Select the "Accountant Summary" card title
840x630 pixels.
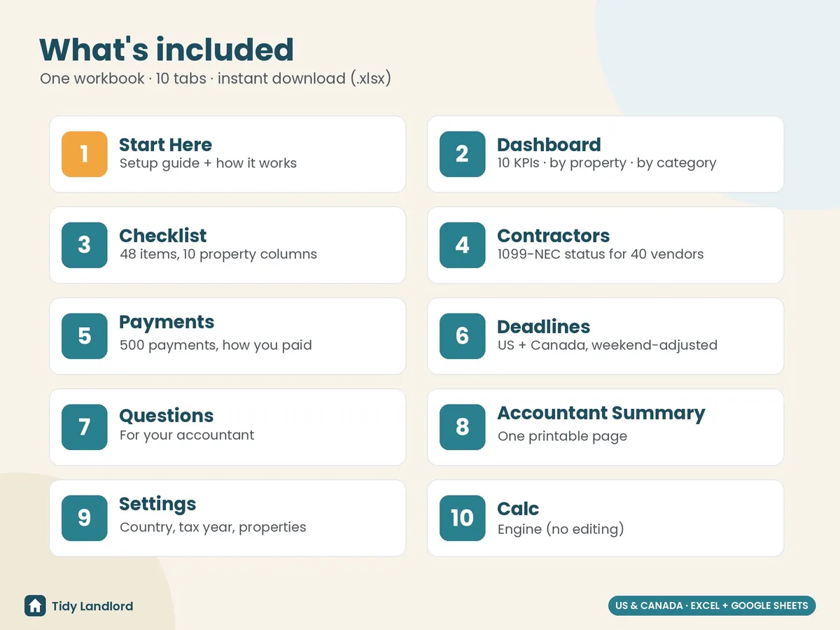601,414
